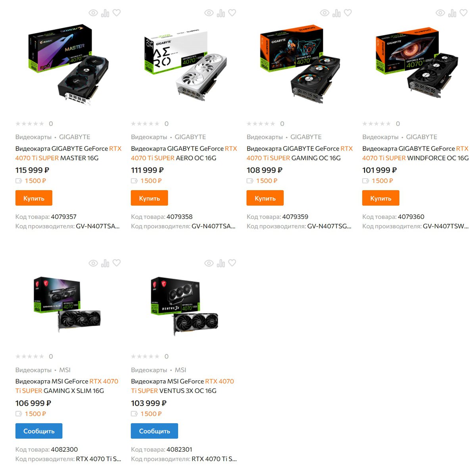The height and width of the screenshot is (468, 476).
Task: Favorite the GAMING OC 16G card
Action: tap(348, 13)
